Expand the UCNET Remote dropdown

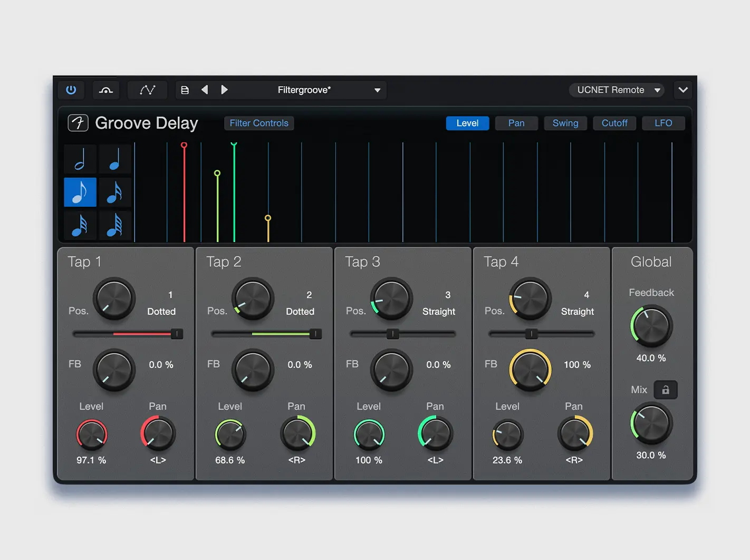coord(616,90)
